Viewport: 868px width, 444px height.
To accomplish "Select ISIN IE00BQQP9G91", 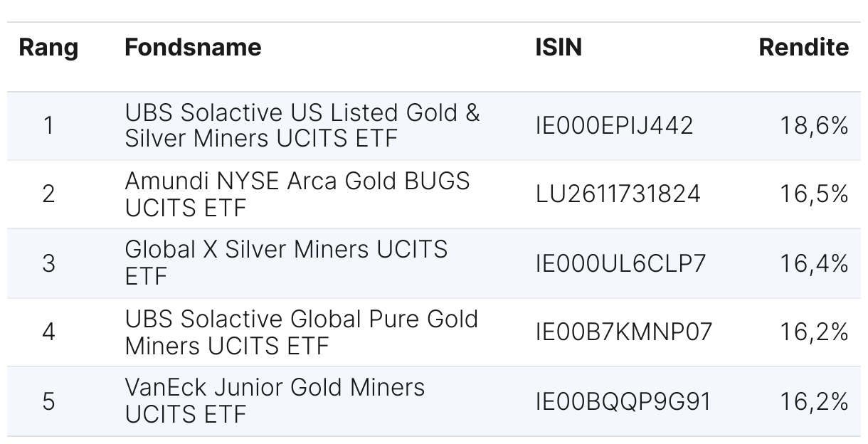I will (x=623, y=401).
